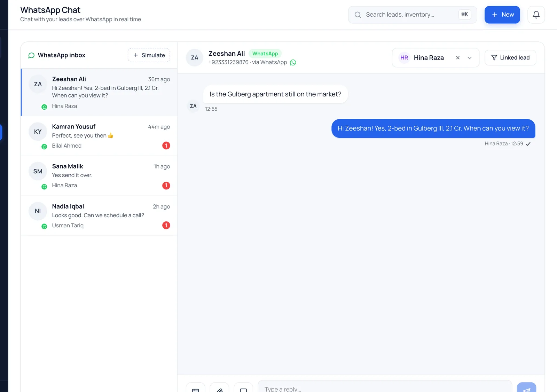557x392 pixels.
Task: Click the delivered checkmark beside 12:59
Action: pyautogui.click(x=528, y=144)
